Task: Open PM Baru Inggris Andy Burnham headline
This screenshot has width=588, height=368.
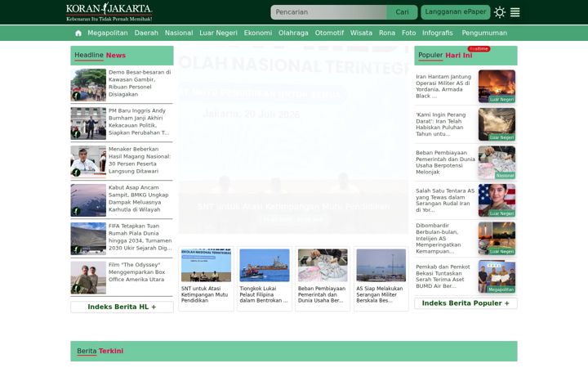Action: click(x=140, y=122)
